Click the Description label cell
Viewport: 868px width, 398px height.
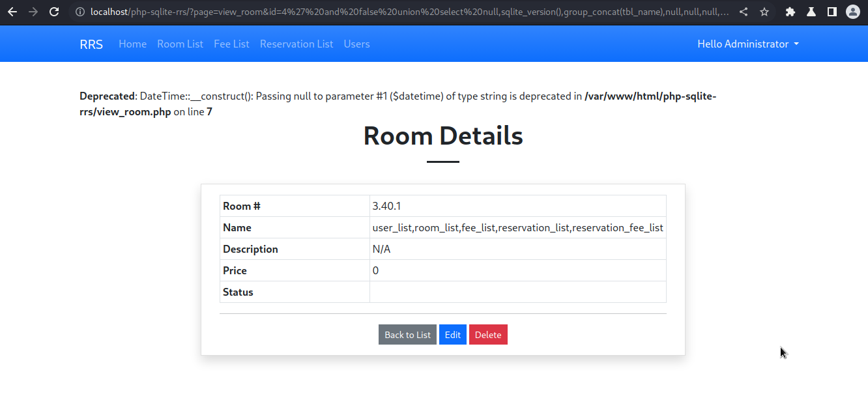click(x=295, y=249)
